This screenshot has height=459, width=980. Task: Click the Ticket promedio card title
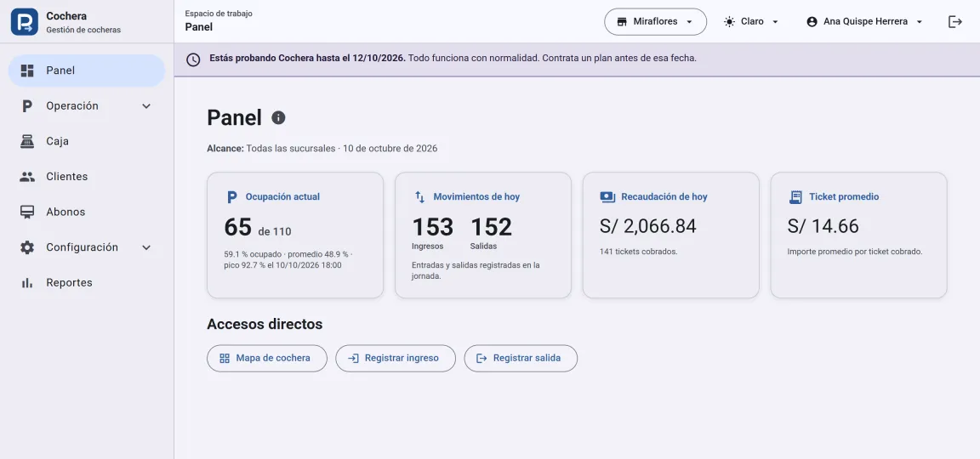coord(845,196)
